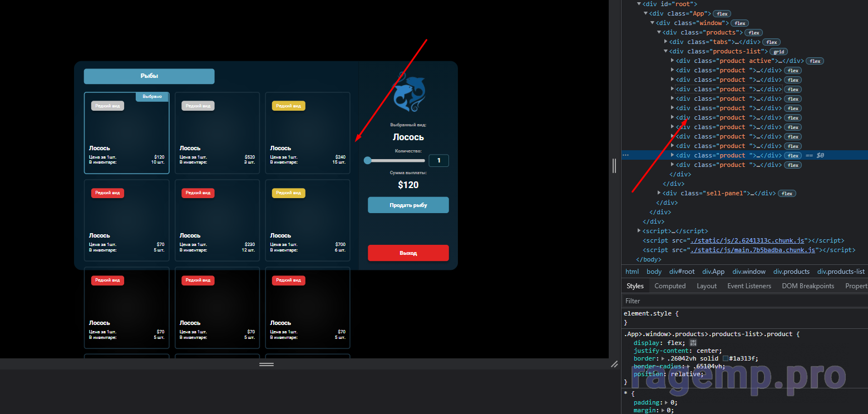Expand the div class="tabs" node

click(666, 42)
